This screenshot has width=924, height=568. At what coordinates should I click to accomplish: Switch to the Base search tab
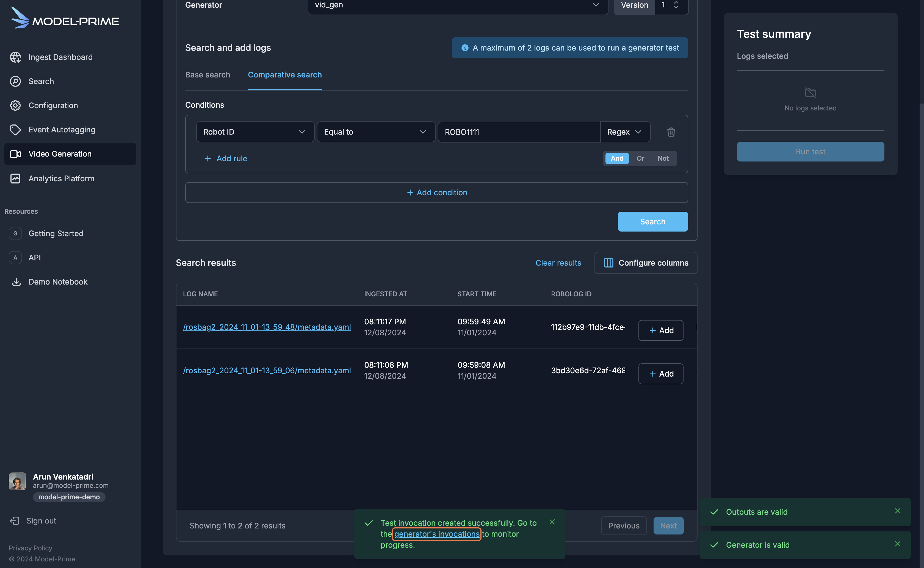tap(208, 75)
